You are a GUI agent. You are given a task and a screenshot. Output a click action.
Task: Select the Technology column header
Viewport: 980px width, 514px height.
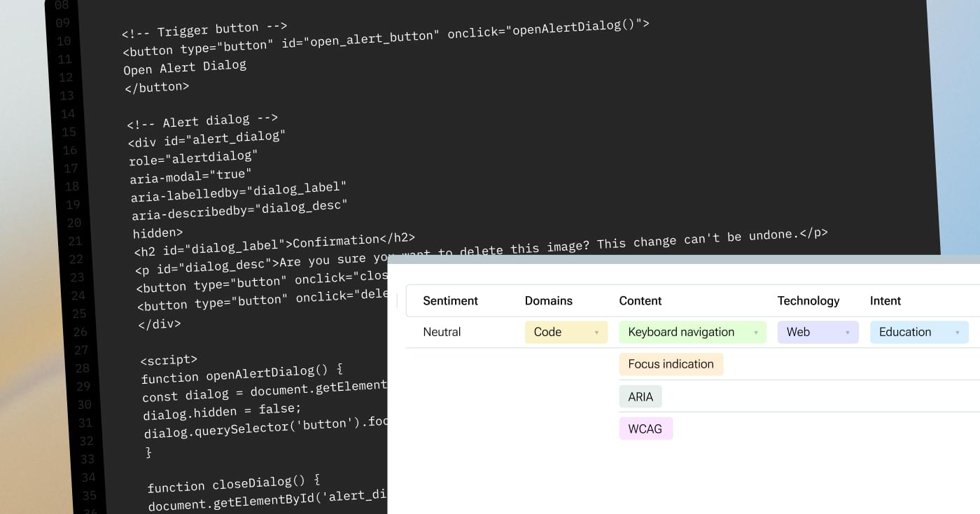(x=808, y=300)
